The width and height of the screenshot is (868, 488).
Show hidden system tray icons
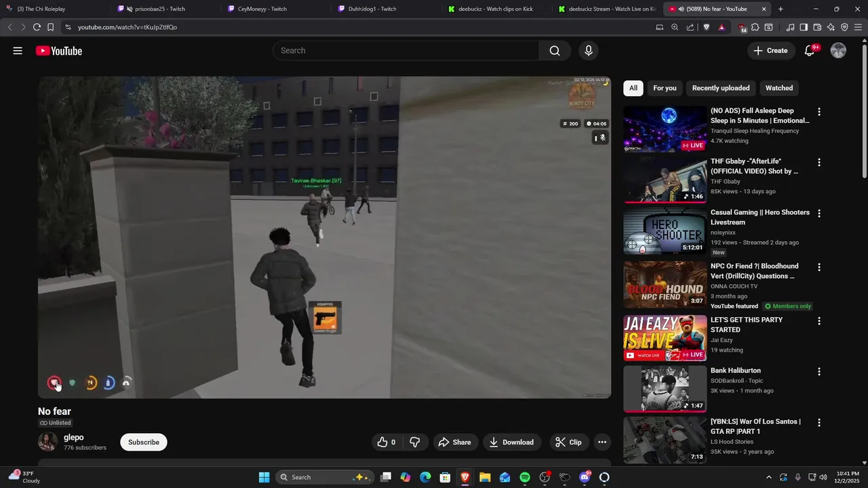tap(768, 477)
